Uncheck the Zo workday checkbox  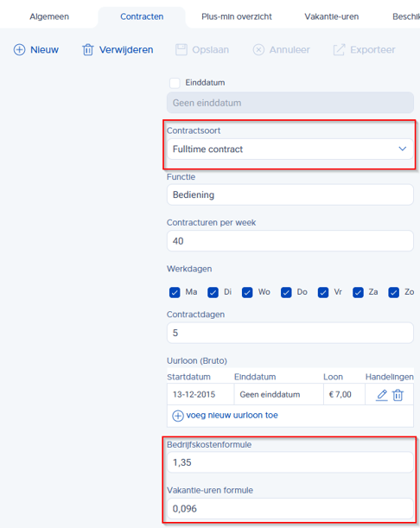pyautogui.click(x=393, y=292)
